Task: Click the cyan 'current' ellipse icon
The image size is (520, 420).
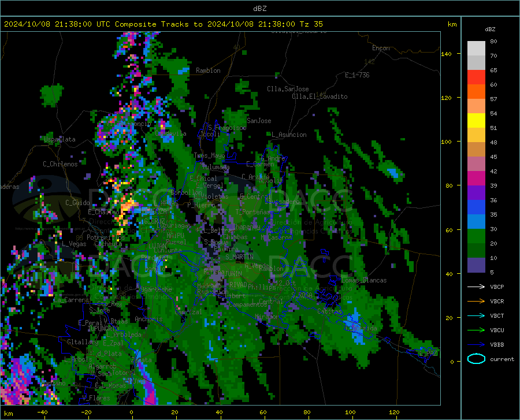Action: pyautogui.click(x=476, y=359)
